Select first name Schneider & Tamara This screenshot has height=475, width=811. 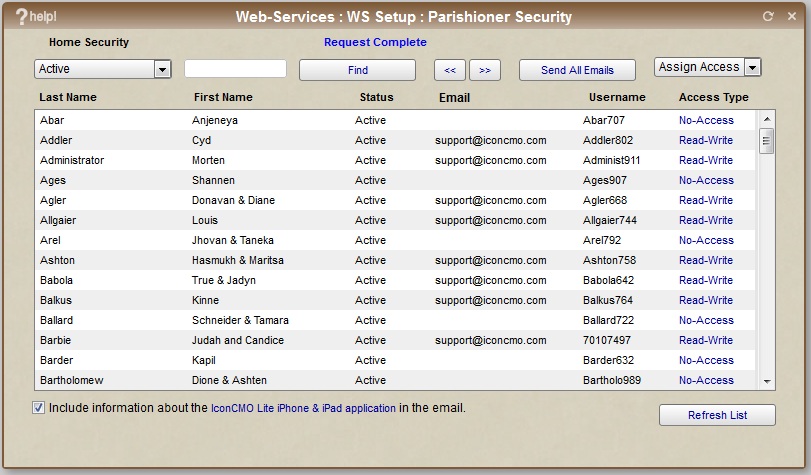[240, 320]
